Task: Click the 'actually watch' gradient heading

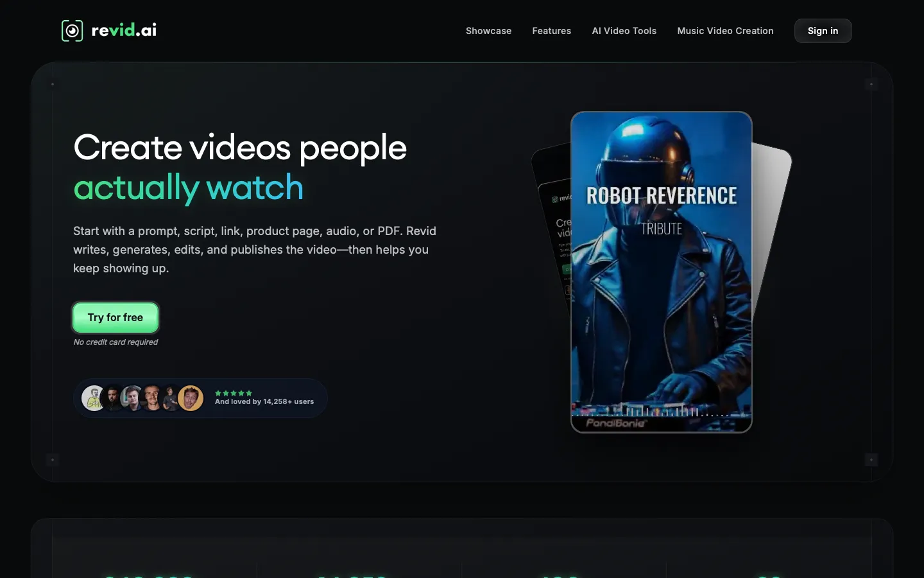Action: coord(188,188)
